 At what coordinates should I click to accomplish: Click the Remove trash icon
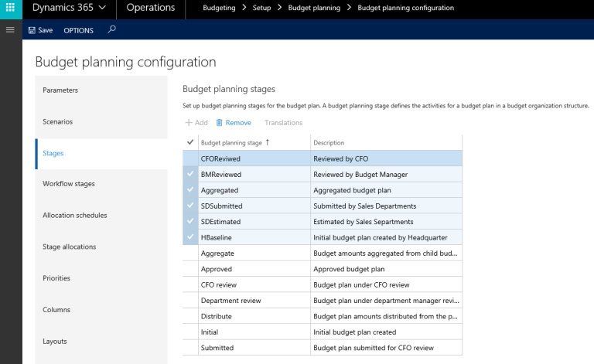click(x=220, y=123)
